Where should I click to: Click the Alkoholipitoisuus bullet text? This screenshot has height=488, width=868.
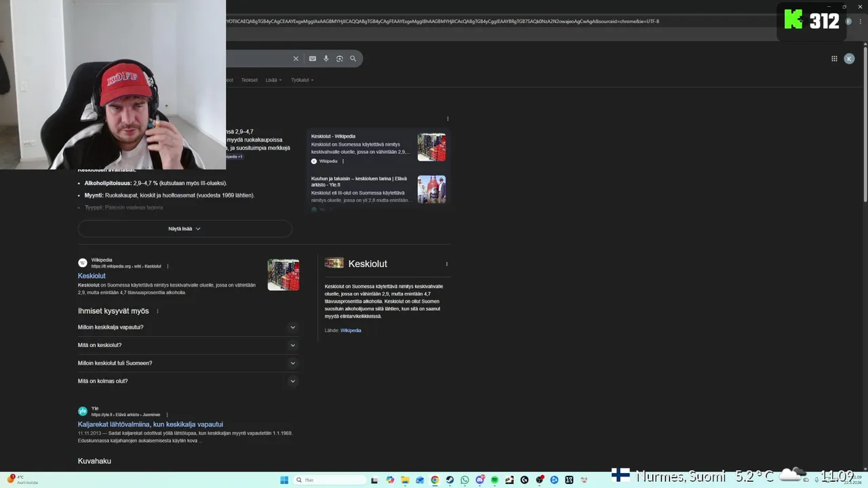tap(155, 183)
